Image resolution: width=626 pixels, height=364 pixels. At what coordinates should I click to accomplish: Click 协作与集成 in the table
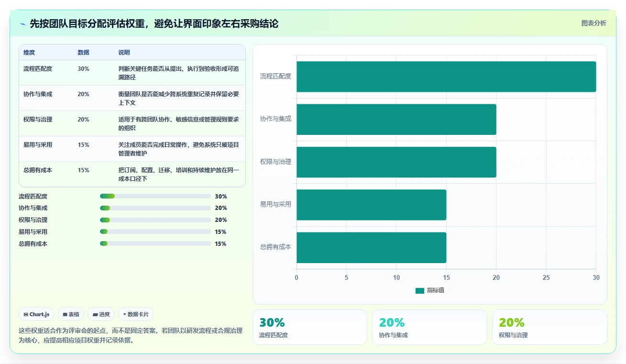38,94
